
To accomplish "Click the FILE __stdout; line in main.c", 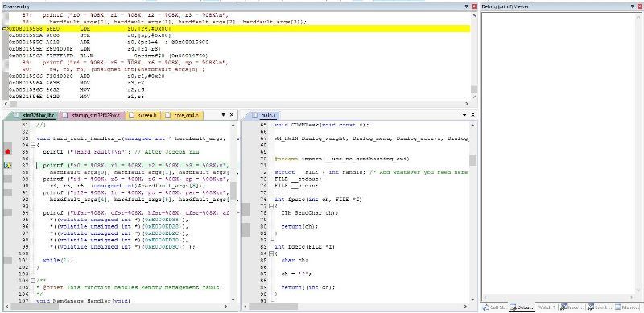I will 298,179.
